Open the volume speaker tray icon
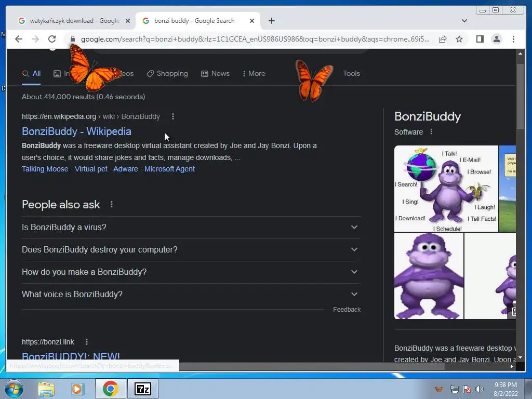The width and height of the screenshot is (532, 399). pos(480,389)
